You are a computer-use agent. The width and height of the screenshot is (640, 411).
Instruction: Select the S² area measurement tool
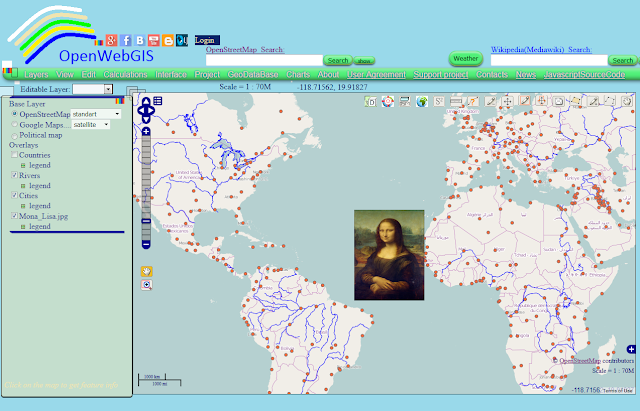(x=439, y=102)
